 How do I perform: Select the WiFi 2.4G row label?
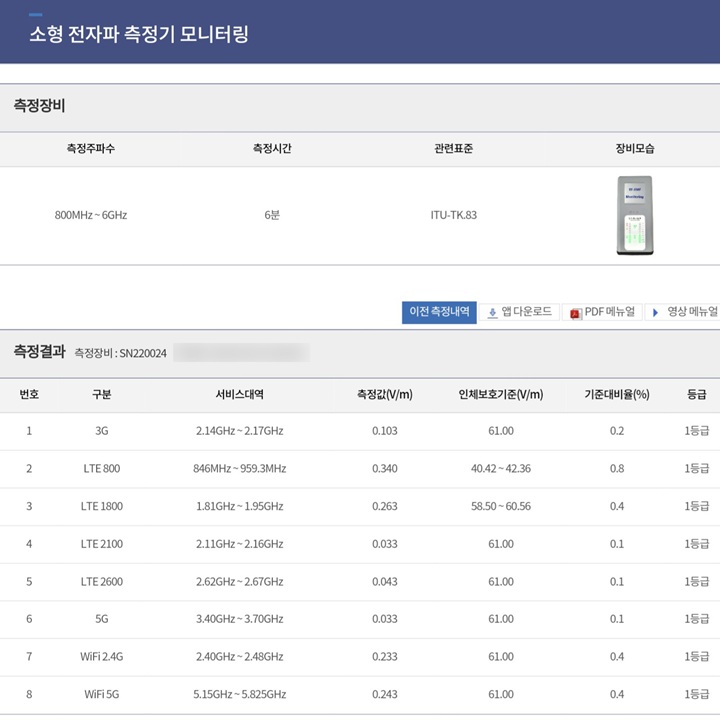[x=101, y=657]
